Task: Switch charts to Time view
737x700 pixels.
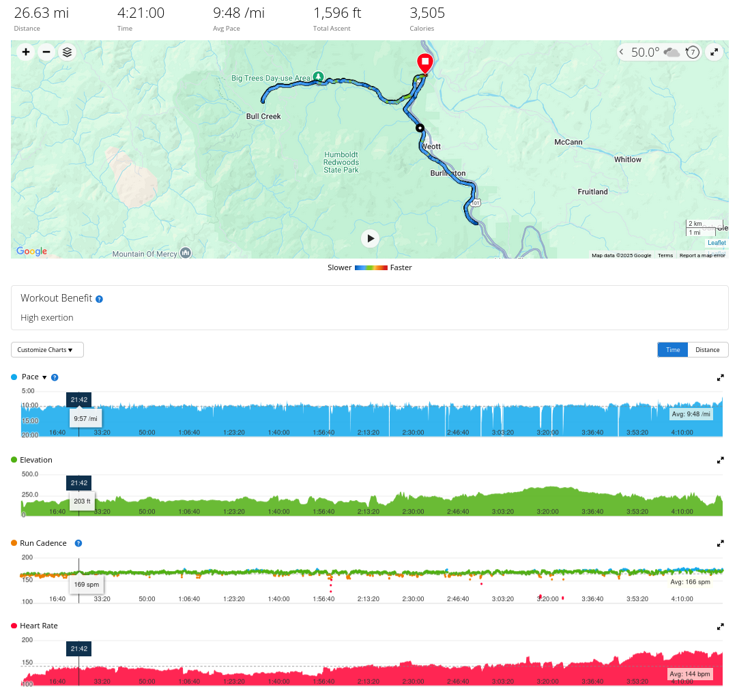Action: point(673,350)
